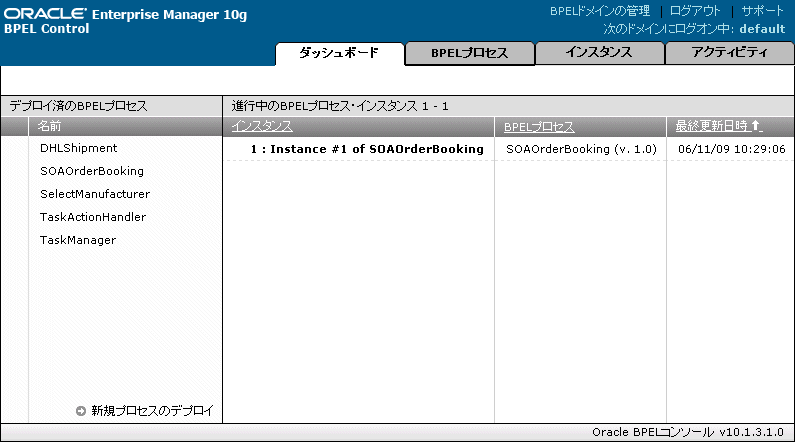Click Oracle BPELコンソール v10.1.3.1.0 footer text
Viewport: 795px width, 442px height.
point(688,432)
